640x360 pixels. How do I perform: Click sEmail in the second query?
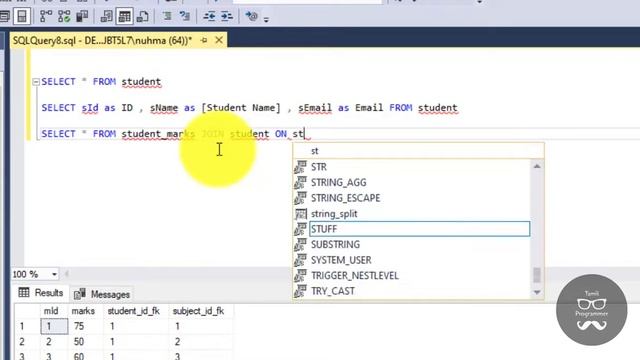click(x=315, y=108)
